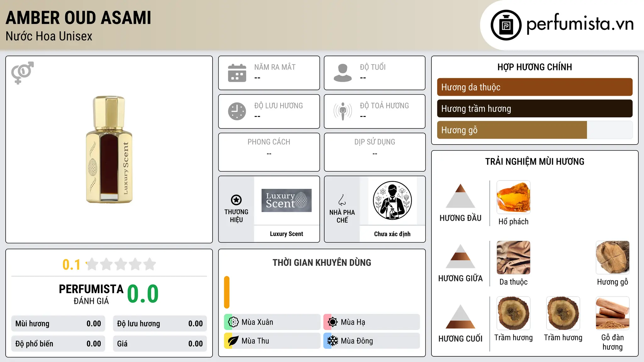
Task: Click the Luxury Scent brand logo image
Action: 286,200
